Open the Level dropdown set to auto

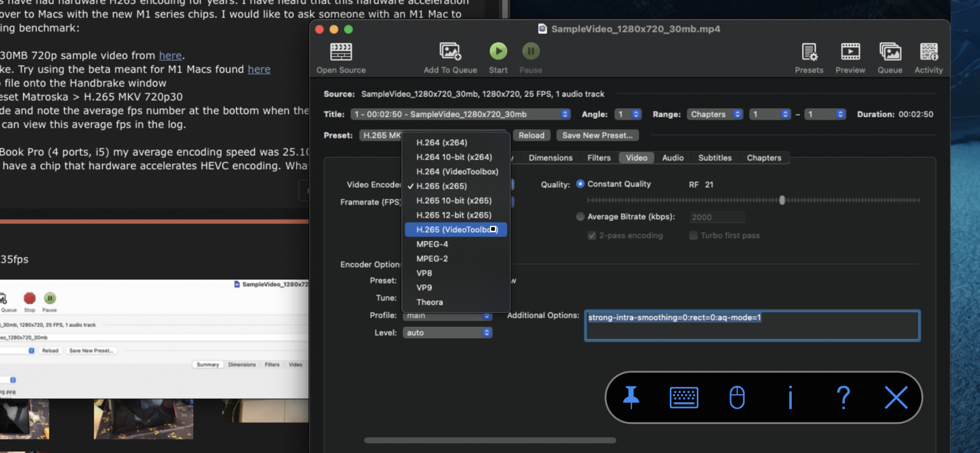pos(447,333)
